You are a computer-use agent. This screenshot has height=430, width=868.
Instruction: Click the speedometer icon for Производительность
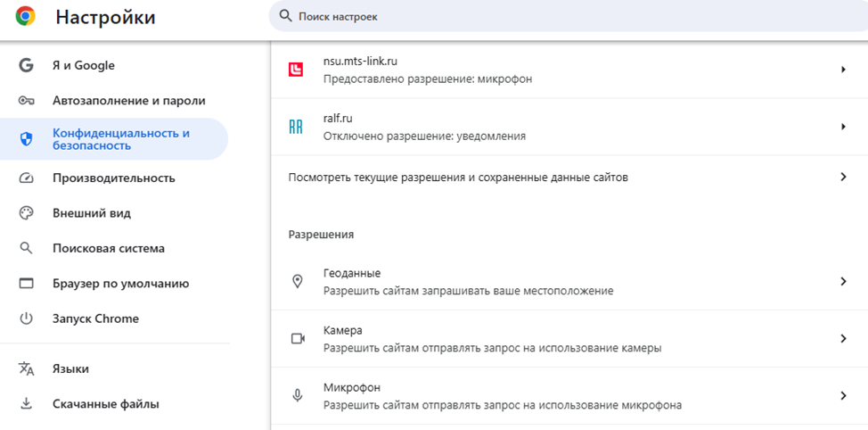click(x=26, y=178)
